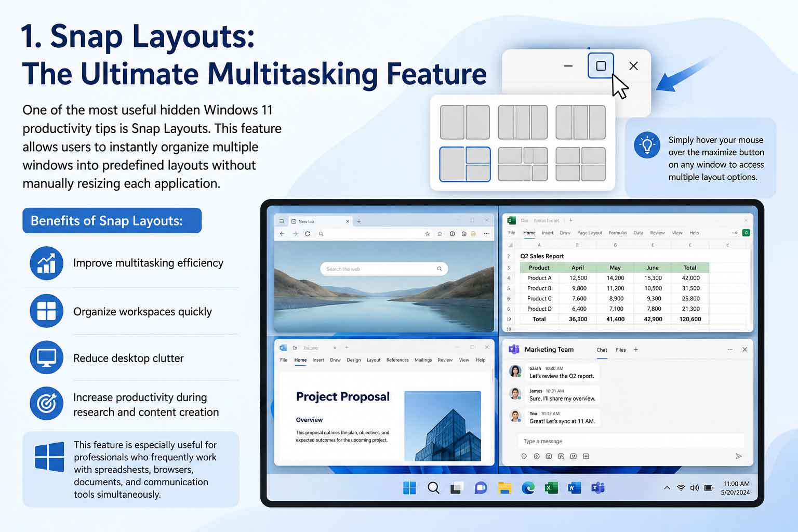The image size is (798, 532).
Task: Open Wi-Fi network tray icon
Action: click(x=681, y=488)
